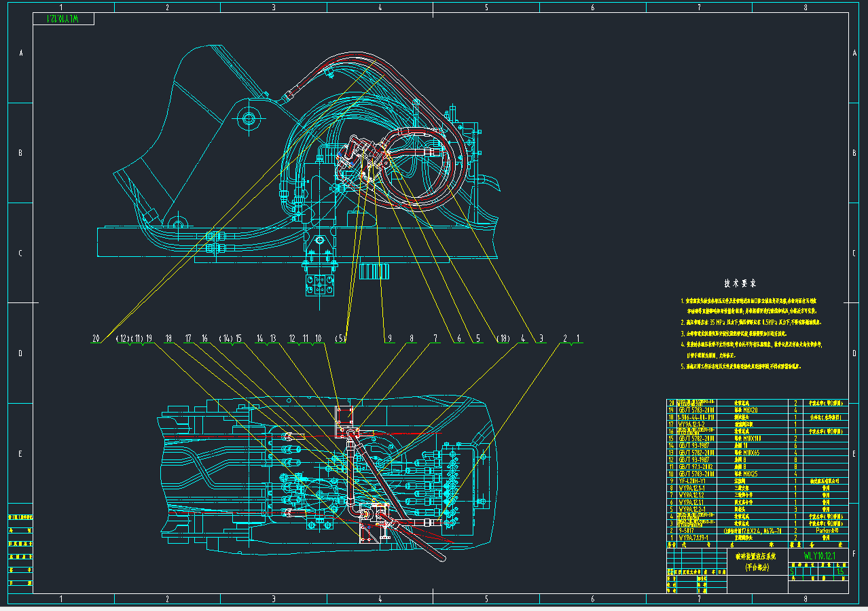This screenshot has width=868, height=611.
Task: Select callout balloon number 6
Action: (x=459, y=338)
